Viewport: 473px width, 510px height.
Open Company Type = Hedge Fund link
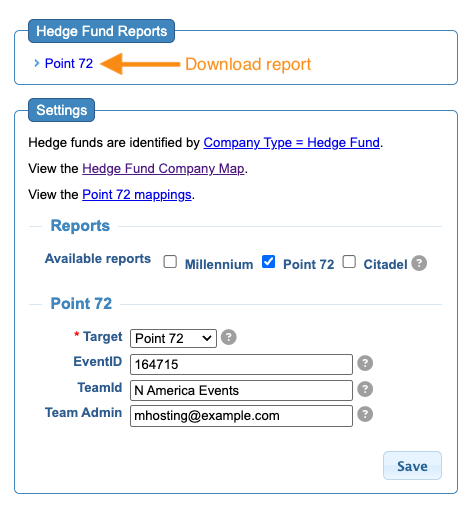pyautogui.click(x=292, y=143)
